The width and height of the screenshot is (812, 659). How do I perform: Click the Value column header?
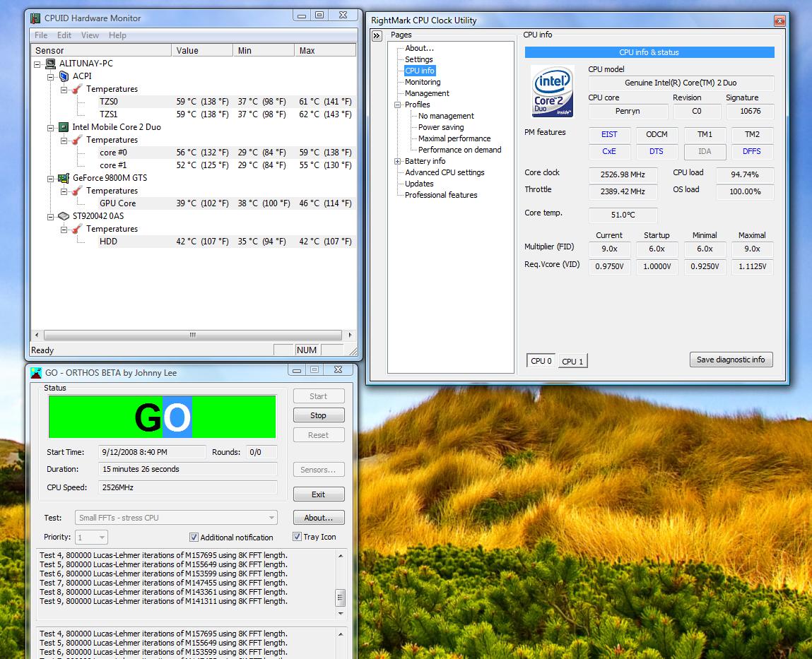tap(202, 50)
